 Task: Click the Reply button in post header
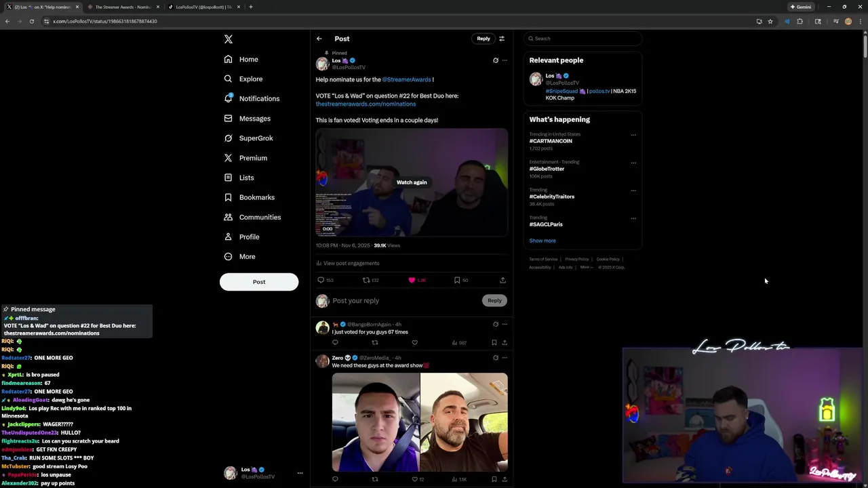click(x=484, y=39)
